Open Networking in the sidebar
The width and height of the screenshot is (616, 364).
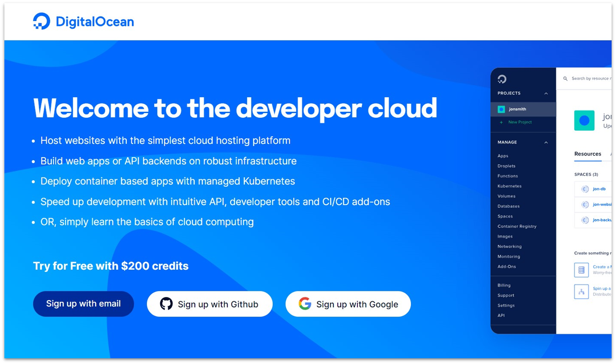click(x=509, y=246)
